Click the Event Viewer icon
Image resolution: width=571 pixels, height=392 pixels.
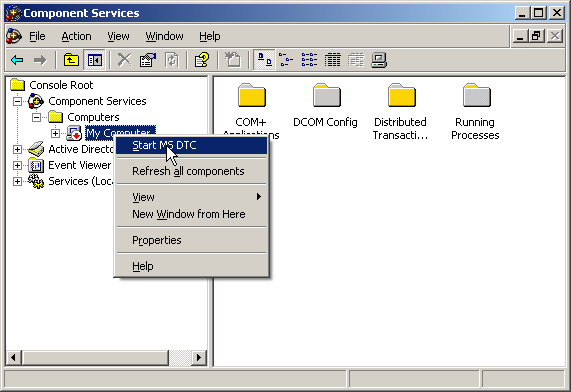tap(36, 165)
